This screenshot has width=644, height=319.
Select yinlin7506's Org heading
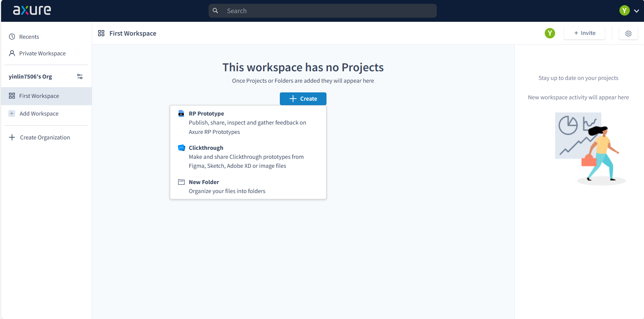(x=30, y=76)
